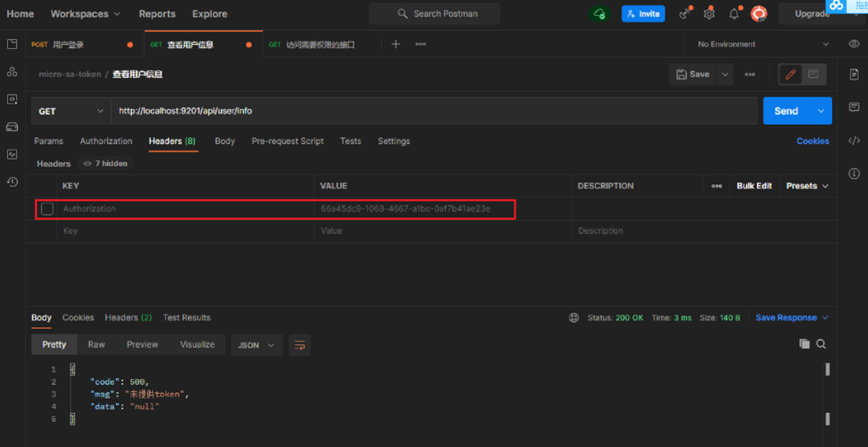Open the Presets dropdown
868x447 pixels.
pyautogui.click(x=807, y=186)
